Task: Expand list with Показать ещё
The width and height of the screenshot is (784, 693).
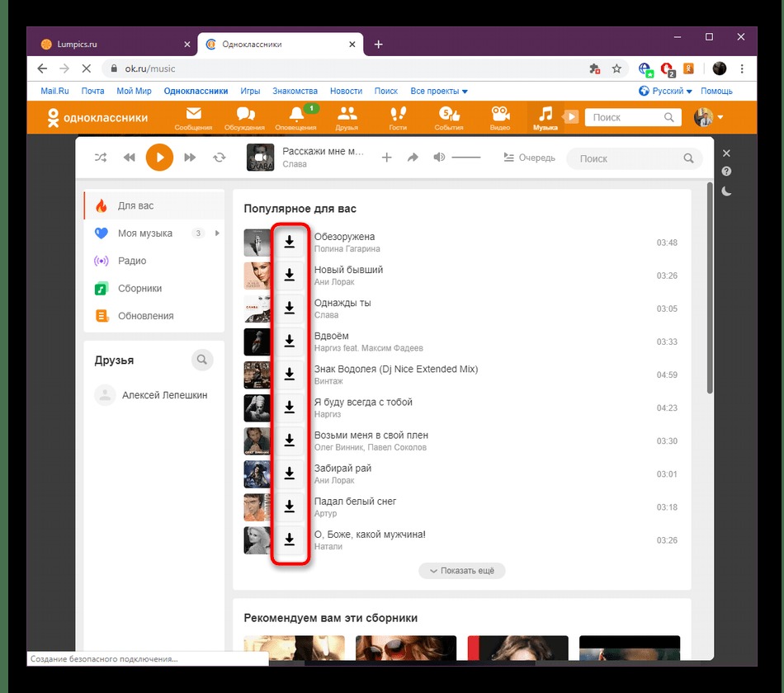Action: [461, 571]
